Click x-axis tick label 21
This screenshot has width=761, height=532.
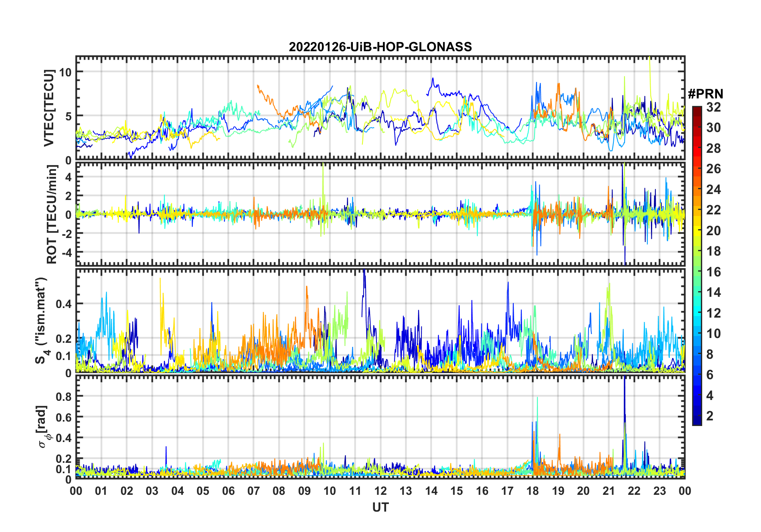point(609,491)
